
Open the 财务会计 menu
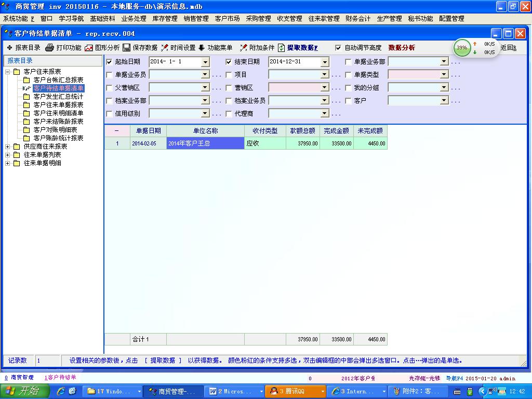pyautogui.click(x=358, y=19)
